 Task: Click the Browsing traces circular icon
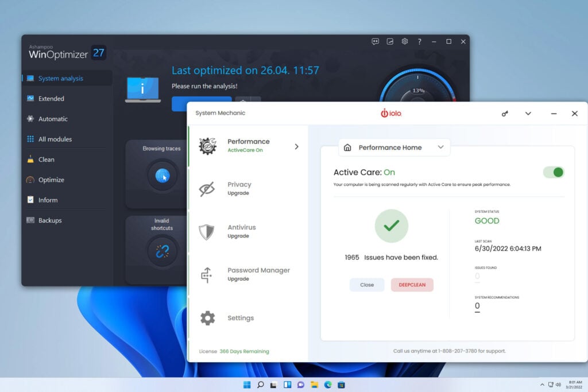(x=163, y=175)
